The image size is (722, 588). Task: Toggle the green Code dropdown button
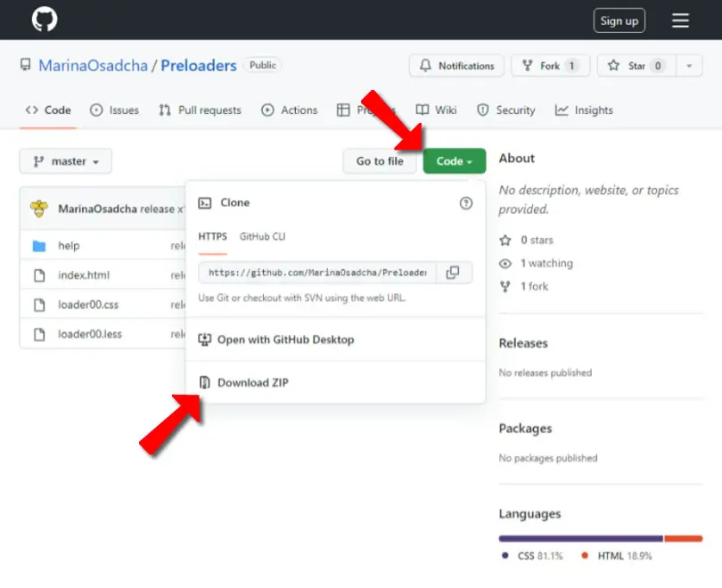[x=454, y=161]
